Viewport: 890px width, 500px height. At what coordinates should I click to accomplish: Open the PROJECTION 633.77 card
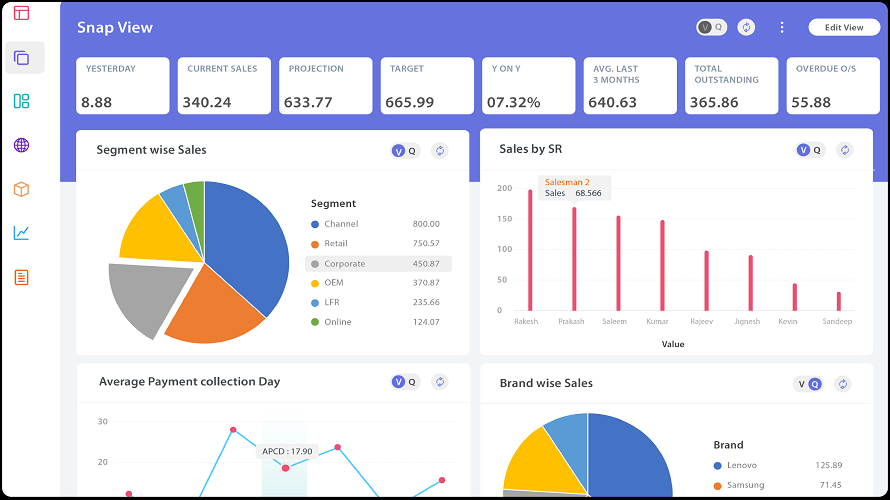(326, 86)
